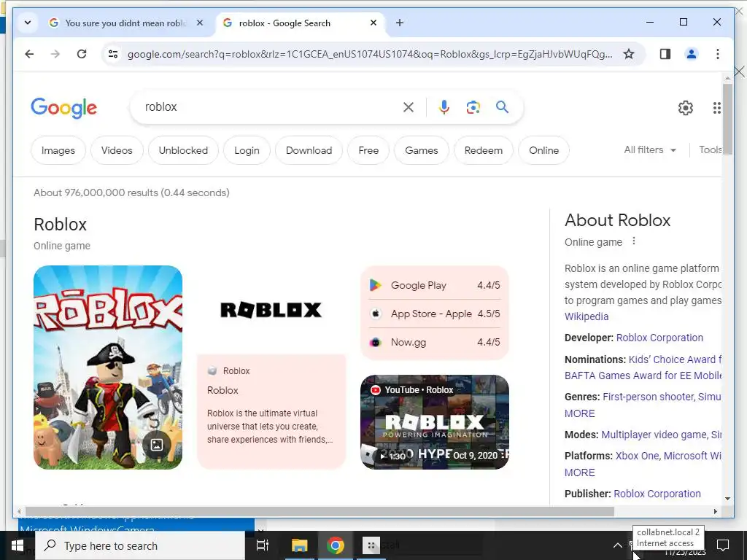This screenshot has width=747, height=560.
Task: Toggle Chrome side panel
Action: click(x=665, y=54)
